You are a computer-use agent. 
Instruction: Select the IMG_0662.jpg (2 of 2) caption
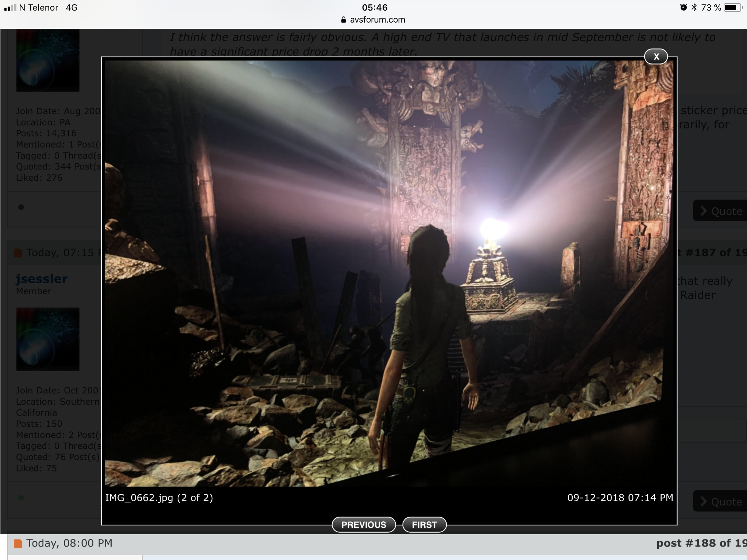click(x=159, y=498)
